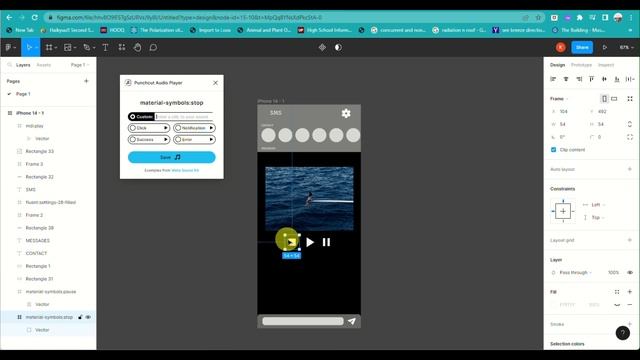Viewport: 640px width, 360px height.
Task: Add a new page with plus
Action: tap(86, 81)
